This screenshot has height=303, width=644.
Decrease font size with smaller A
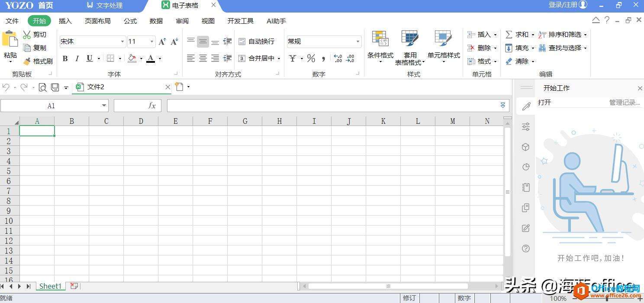tap(174, 42)
